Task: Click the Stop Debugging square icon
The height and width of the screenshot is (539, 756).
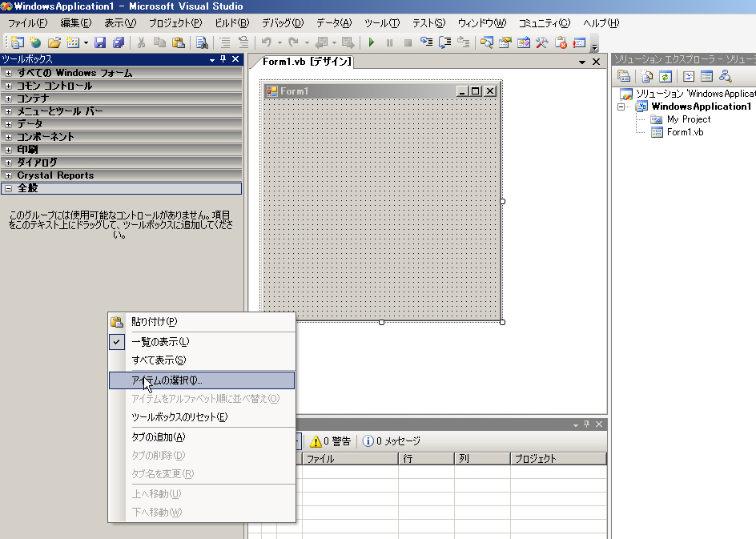Action: [408, 42]
